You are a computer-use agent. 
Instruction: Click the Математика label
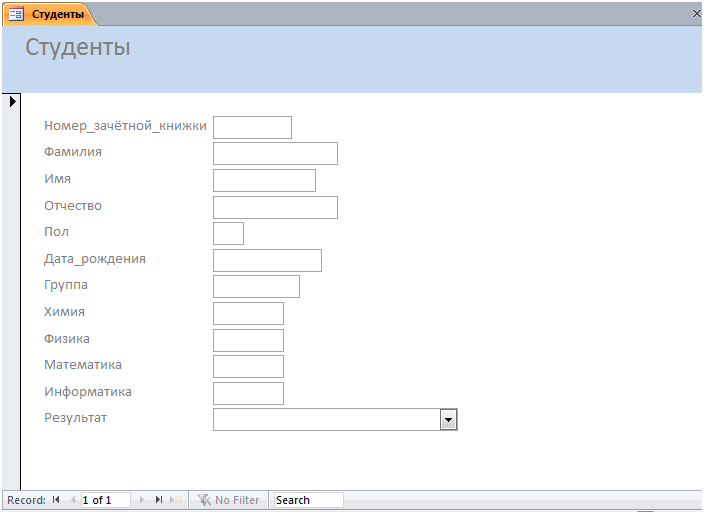coord(83,365)
